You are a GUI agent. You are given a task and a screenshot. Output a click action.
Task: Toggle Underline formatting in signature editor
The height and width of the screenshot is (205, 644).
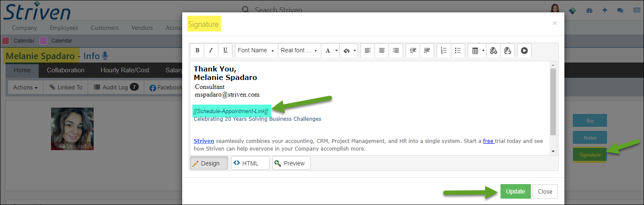(225, 50)
